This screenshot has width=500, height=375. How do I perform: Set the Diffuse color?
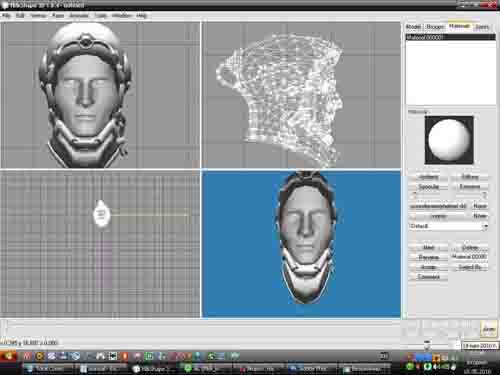pyautogui.click(x=470, y=177)
